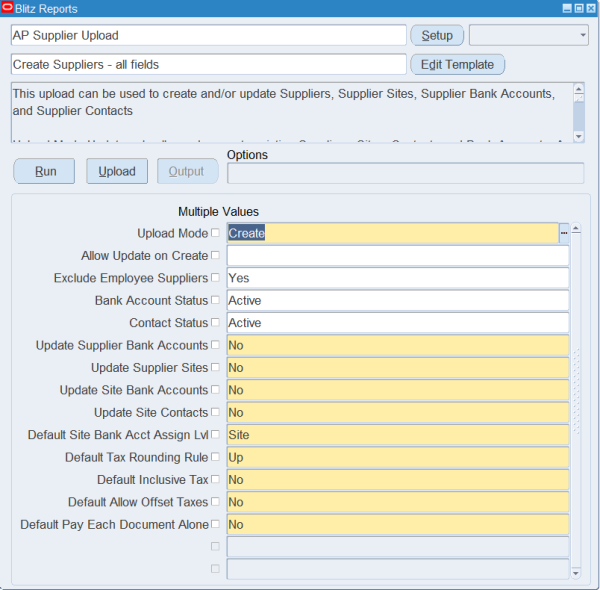Tick the Update Site Bank Accounts checkbox
The width and height of the screenshot is (600, 590).
pos(215,390)
